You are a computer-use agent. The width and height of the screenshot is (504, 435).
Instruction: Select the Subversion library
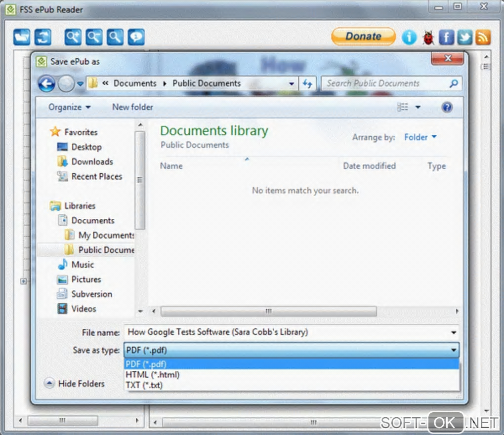91,294
